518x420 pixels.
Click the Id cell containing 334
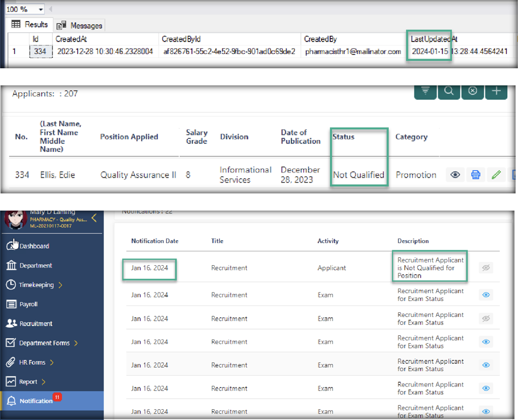point(40,51)
